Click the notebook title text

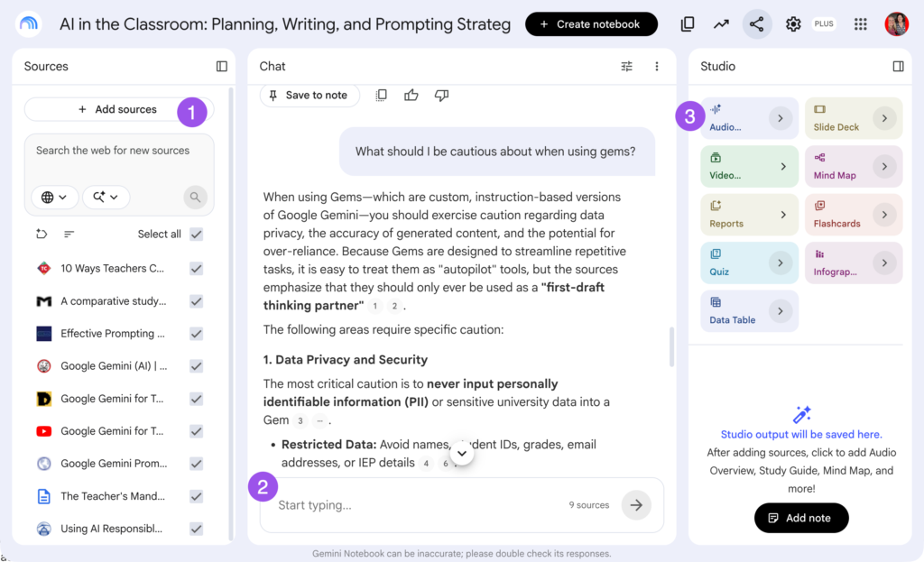tap(284, 24)
